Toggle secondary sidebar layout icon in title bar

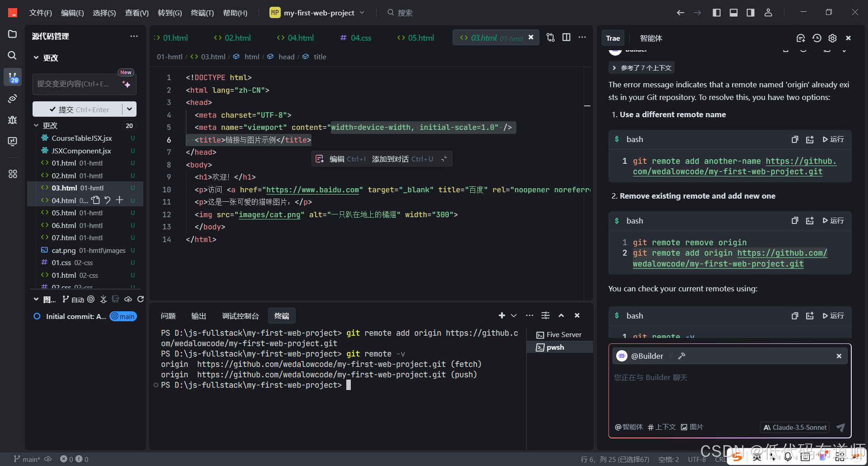pyautogui.click(x=750, y=13)
